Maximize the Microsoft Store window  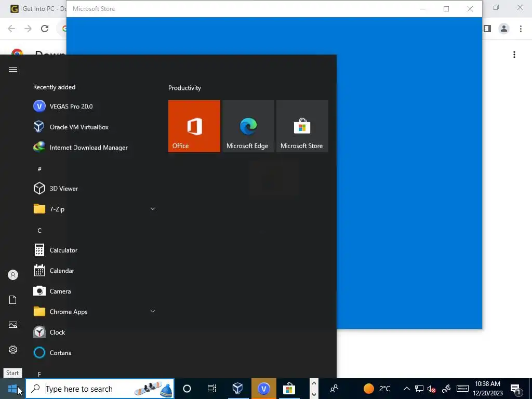[x=446, y=9]
